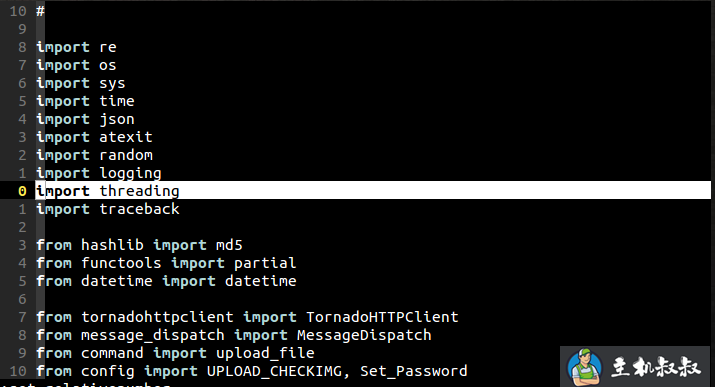
Task: Click 'UPLOAD_CHECKIMG' constant name
Action: tap(274, 371)
